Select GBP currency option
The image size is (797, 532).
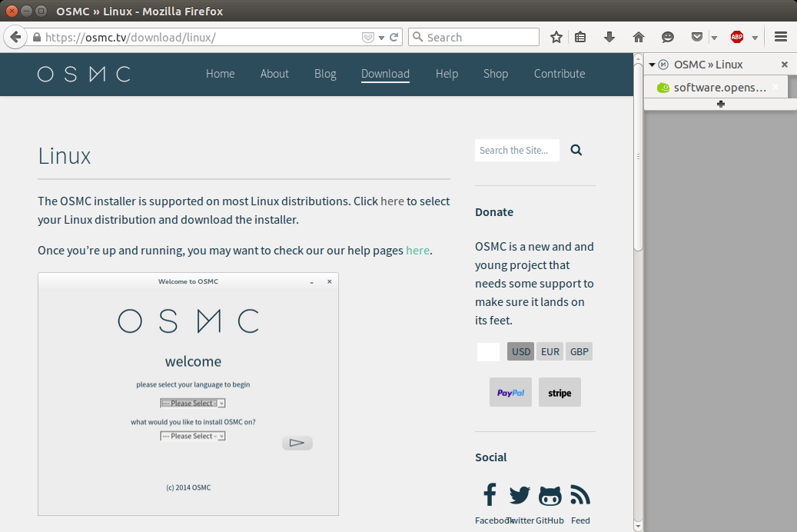579,352
